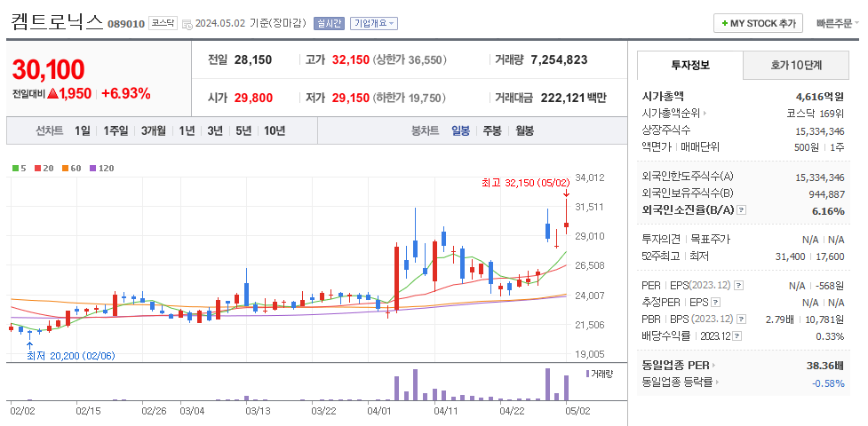868x426 pixels.
Task: Click the 저가 value 29,150
Action: 351,98
